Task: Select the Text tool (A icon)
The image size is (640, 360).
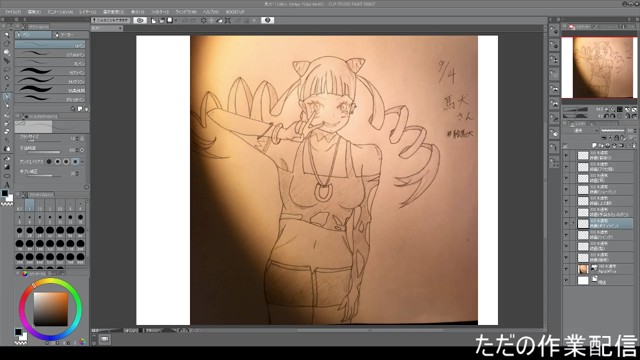Action: click(x=7, y=185)
